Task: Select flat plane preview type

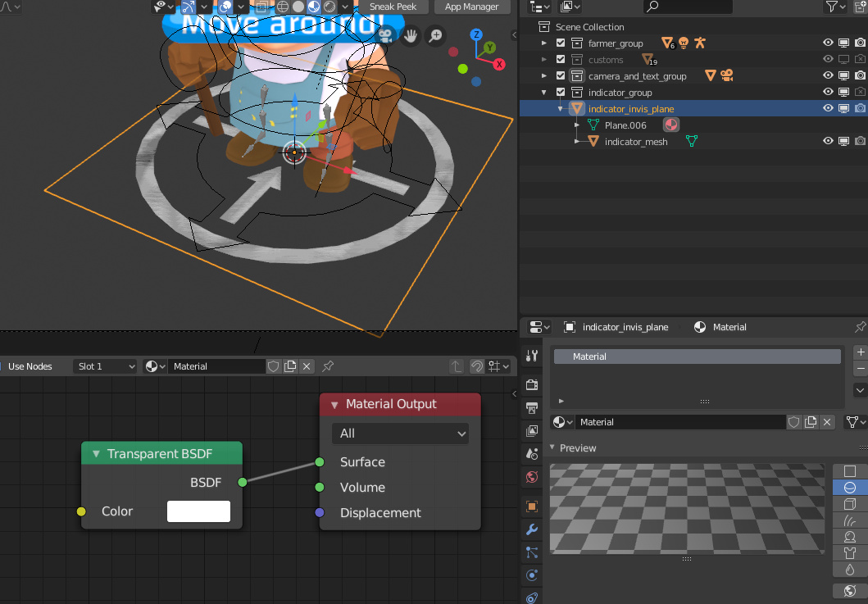Action: pyautogui.click(x=850, y=471)
